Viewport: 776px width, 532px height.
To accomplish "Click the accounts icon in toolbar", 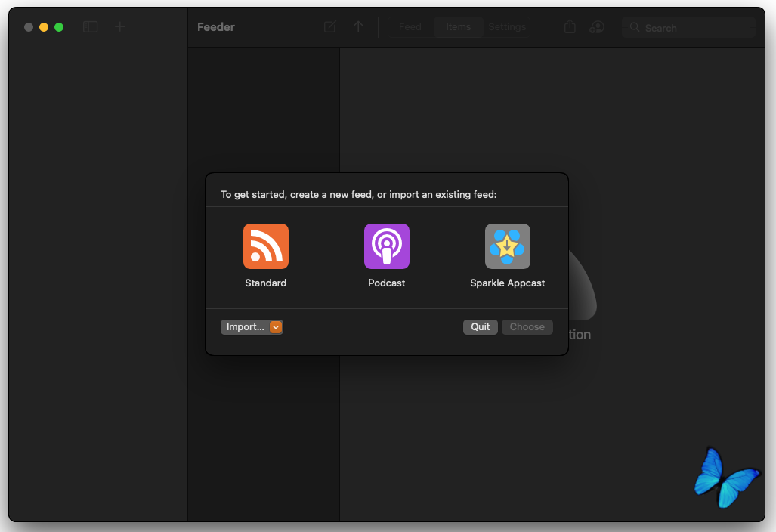I will pos(597,26).
